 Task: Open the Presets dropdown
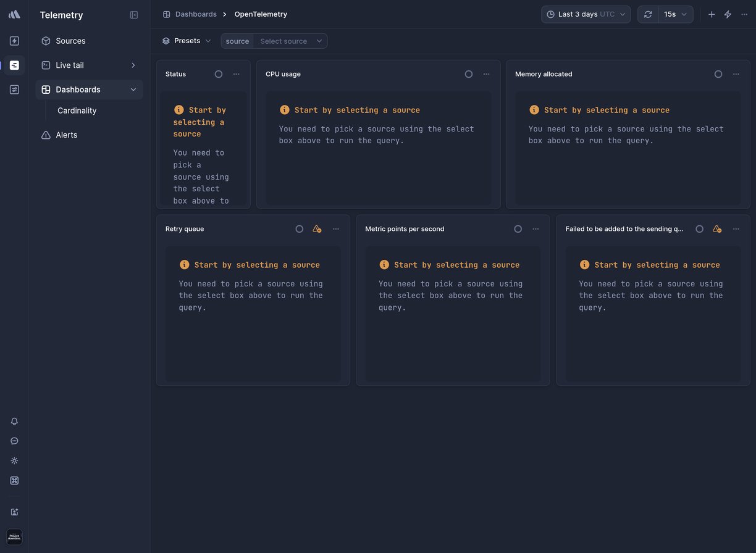tap(187, 41)
